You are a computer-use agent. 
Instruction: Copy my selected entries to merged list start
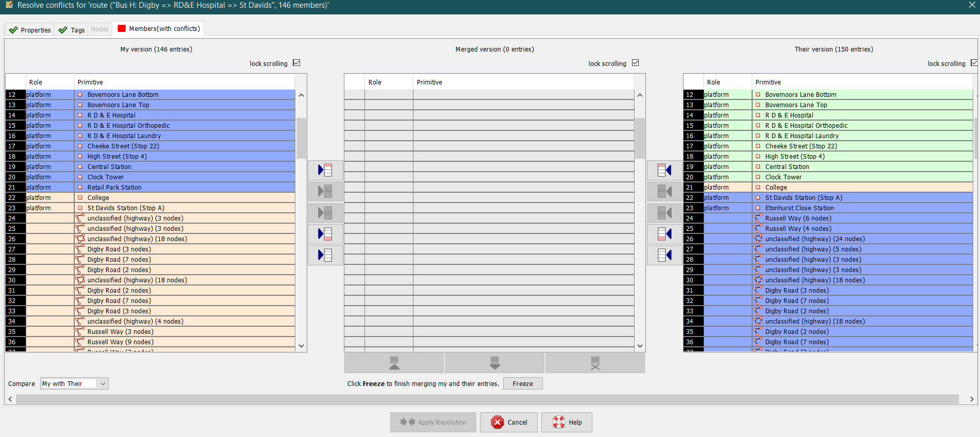[325, 170]
